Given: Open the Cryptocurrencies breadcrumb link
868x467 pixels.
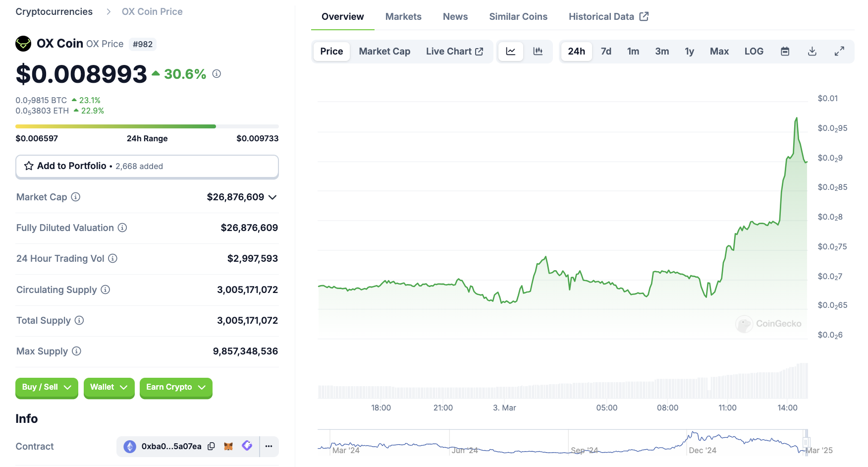Looking at the screenshot, I should (54, 12).
